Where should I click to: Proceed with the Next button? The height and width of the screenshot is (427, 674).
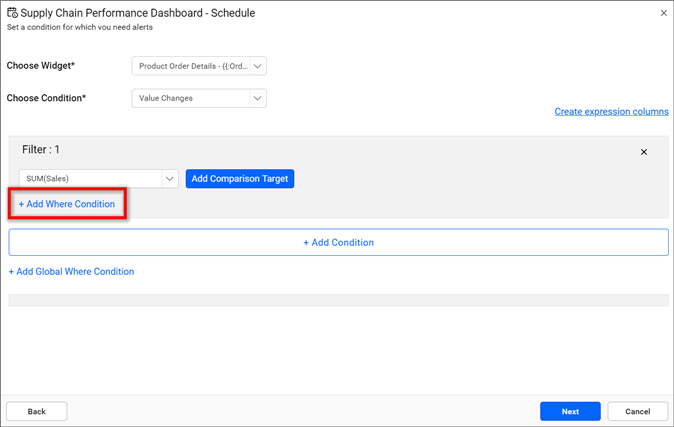tap(570, 411)
